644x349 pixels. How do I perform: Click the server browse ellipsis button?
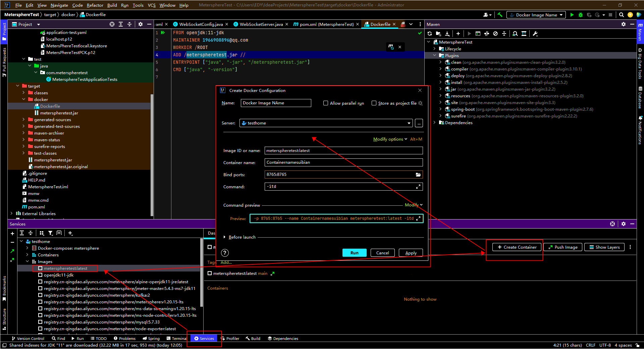click(419, 123)
